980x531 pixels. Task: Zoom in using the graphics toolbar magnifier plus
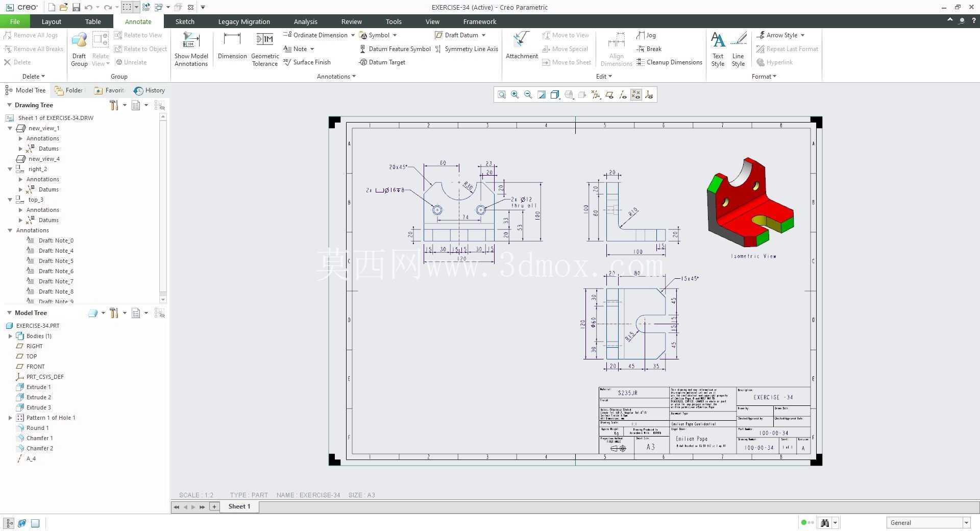515,94
